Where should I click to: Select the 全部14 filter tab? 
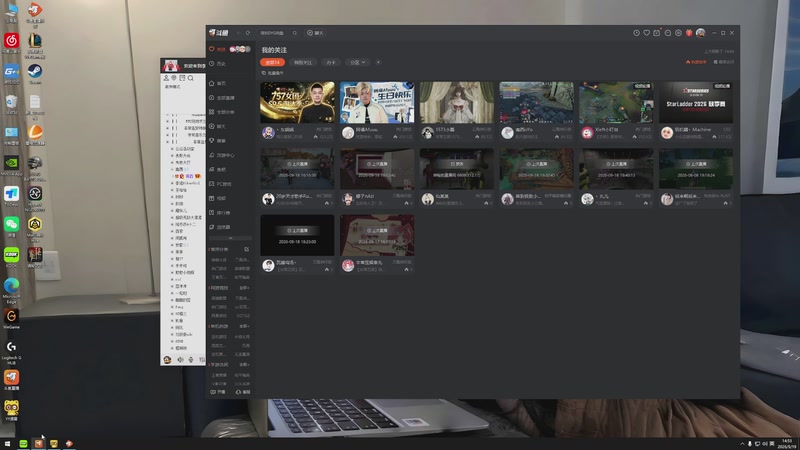[x=272, y=62]
